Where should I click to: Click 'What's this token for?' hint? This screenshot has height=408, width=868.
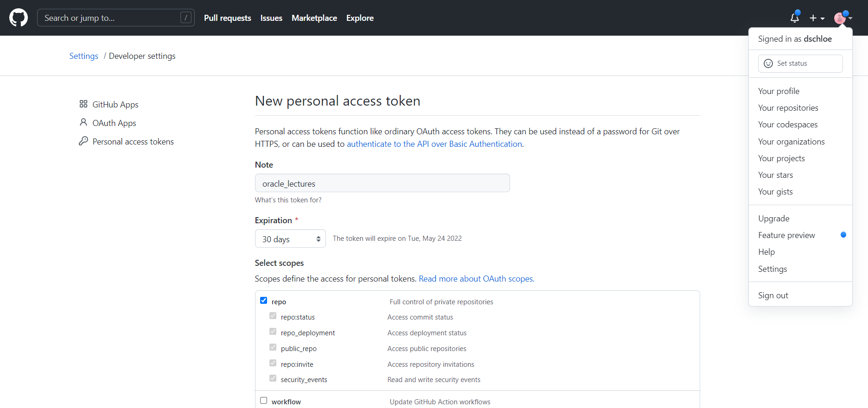pos(288,200)
